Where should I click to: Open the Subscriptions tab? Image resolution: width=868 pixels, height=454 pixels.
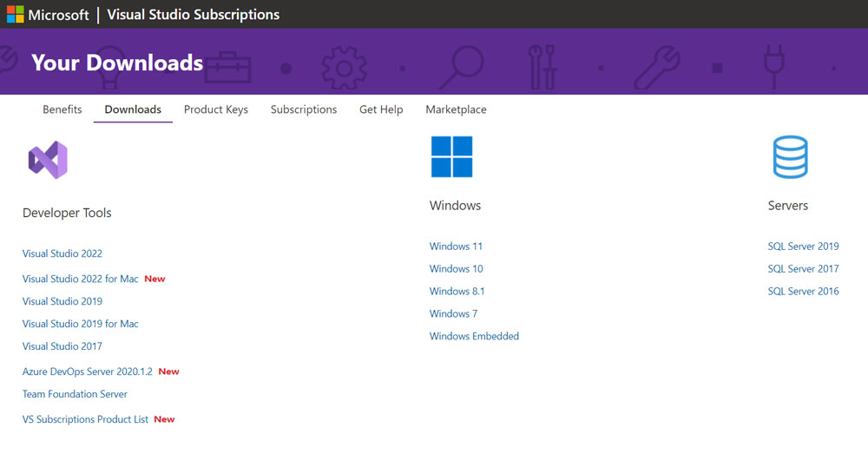[x=303, y=109]
